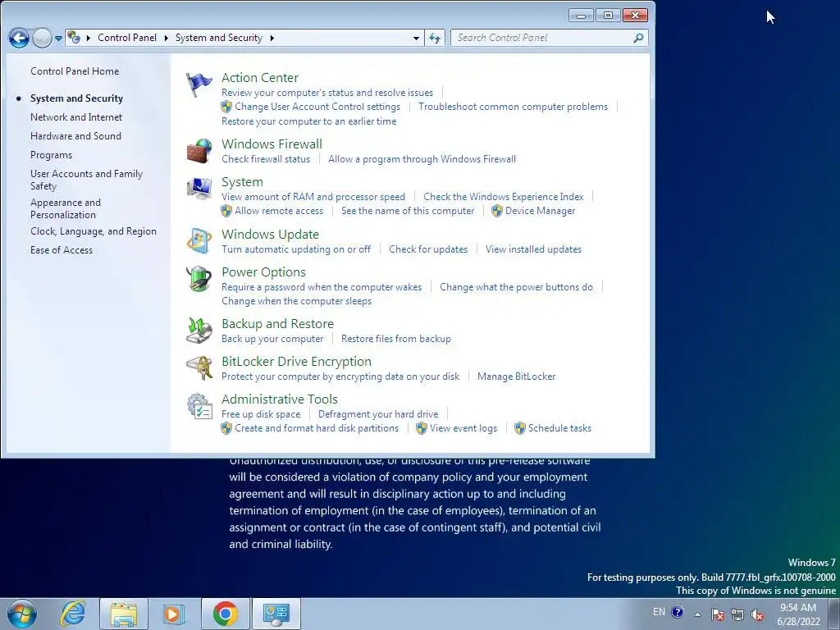Open the Power Options battery icon

tap(199, 279)
